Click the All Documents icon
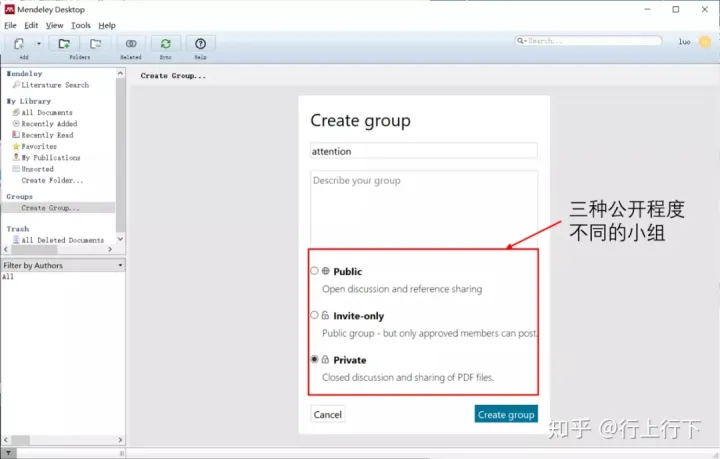Screen dimensions: 720x459 16,112
